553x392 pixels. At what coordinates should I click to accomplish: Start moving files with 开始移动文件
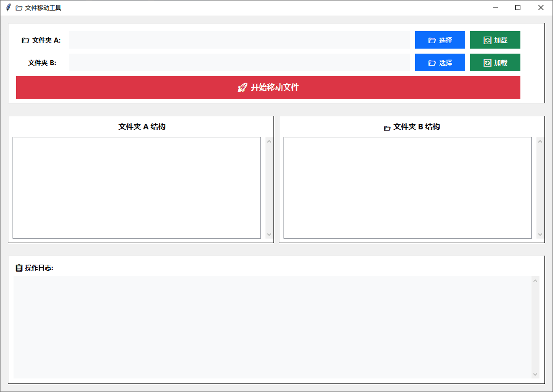tap(268, 87)
